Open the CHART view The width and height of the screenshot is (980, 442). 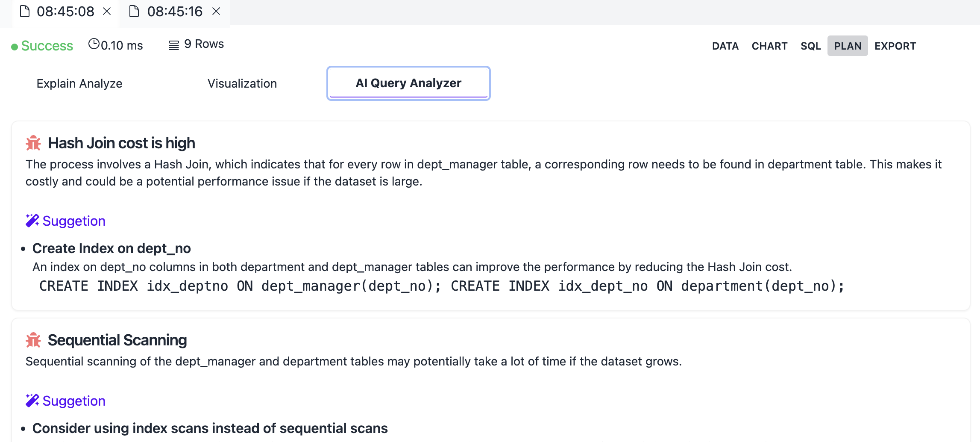point(769,46)
